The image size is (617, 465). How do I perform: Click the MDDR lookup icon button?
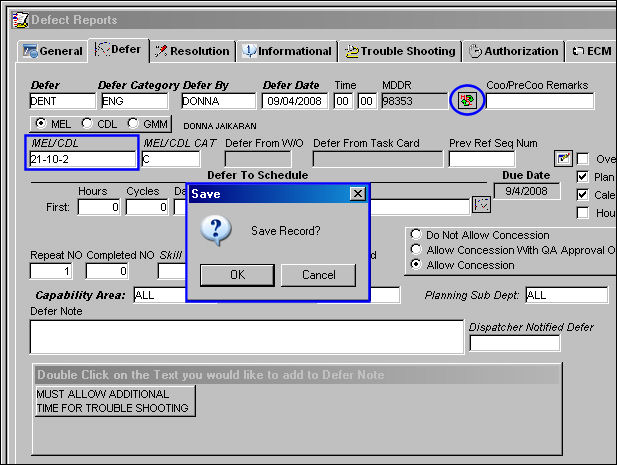tap(467, 100)
